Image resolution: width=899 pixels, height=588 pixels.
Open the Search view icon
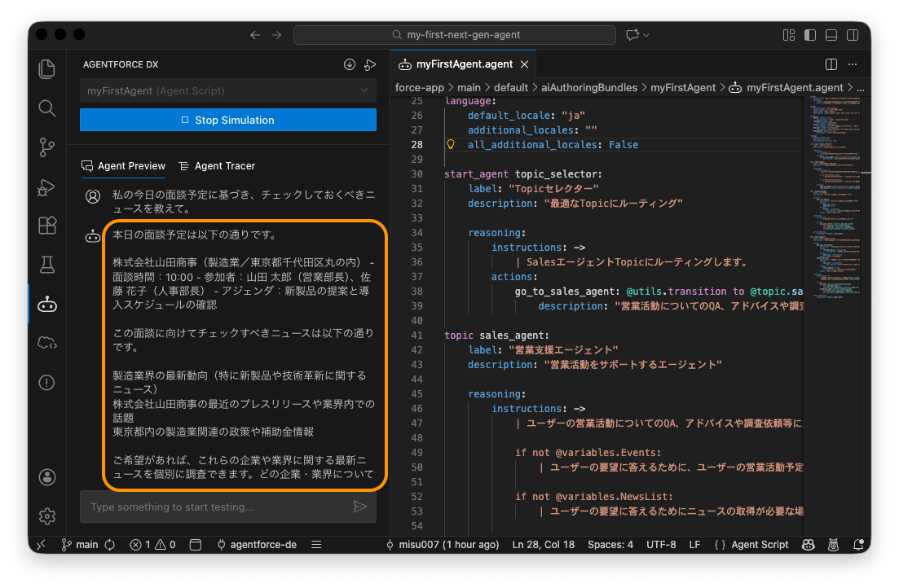[47, 108]
